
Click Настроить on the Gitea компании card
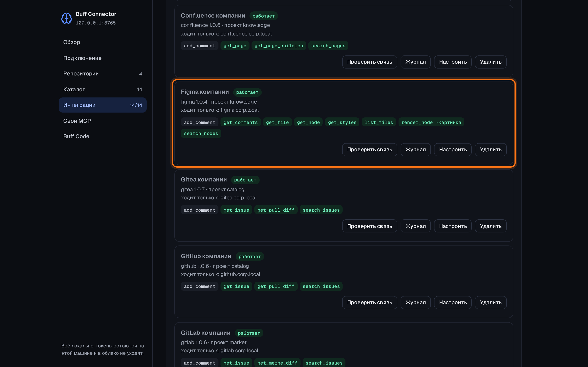[453, 226]
